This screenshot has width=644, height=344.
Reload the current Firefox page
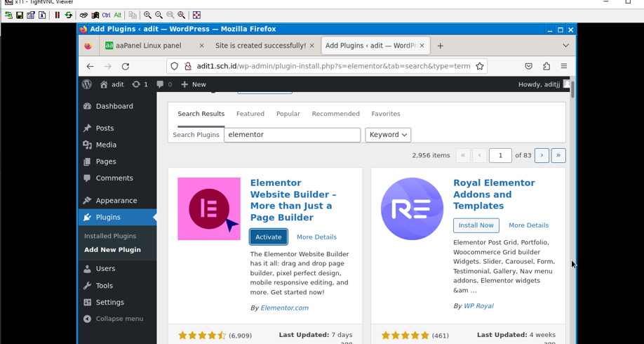[x=126, y=66]
